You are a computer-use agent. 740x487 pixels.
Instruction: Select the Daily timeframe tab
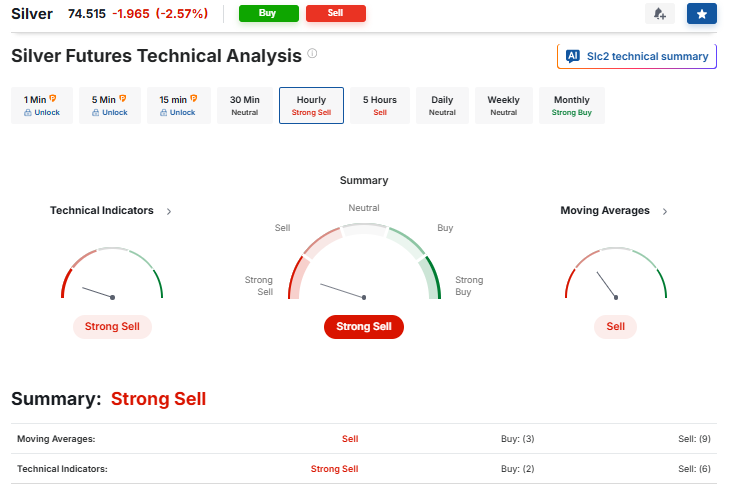[x=442, y=106]
